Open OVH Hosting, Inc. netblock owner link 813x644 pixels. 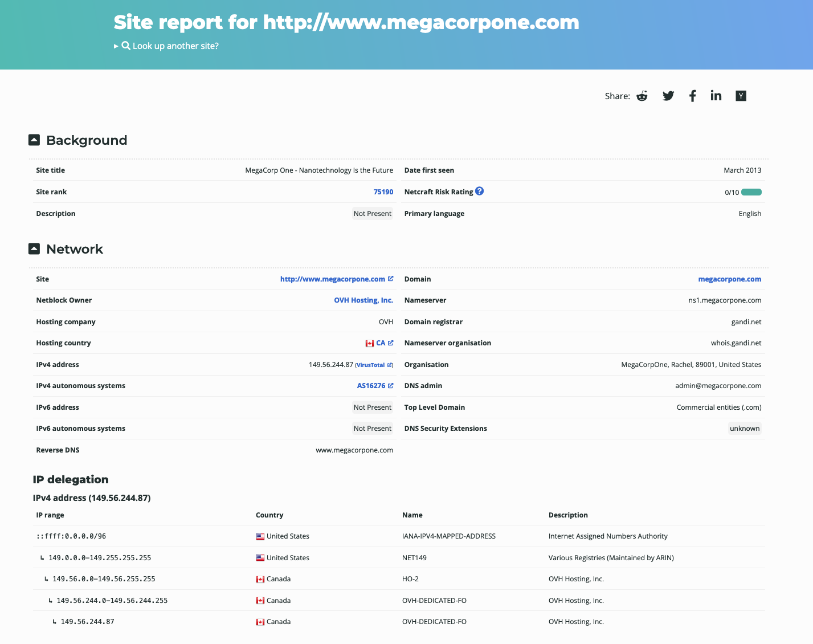point(363,300)
